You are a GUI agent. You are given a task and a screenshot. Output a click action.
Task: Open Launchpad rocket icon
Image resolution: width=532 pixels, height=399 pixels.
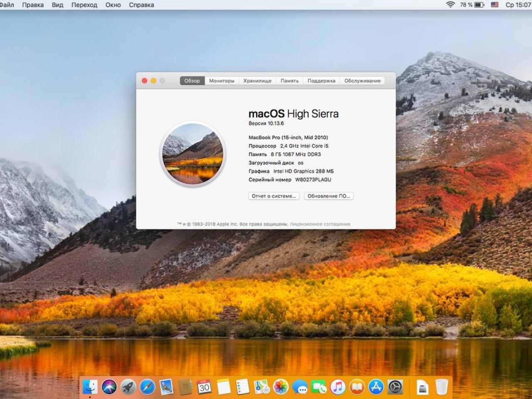coord(128,387)
